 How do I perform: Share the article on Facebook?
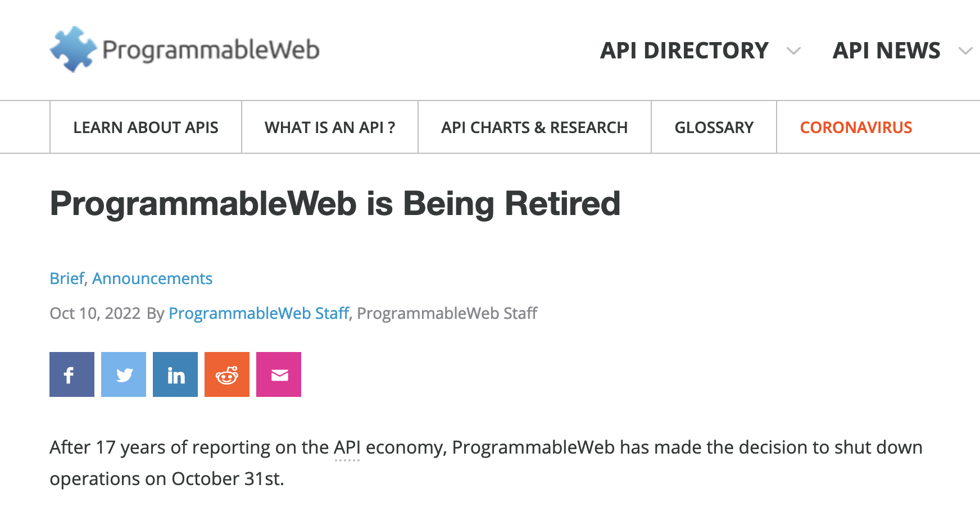pos(71,374)
